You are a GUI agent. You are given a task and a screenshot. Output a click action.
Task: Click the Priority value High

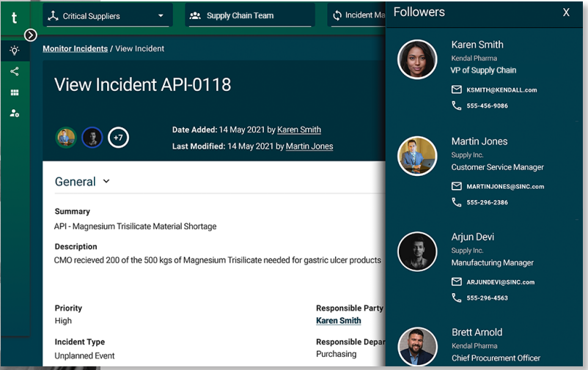[x=63, y=321]
